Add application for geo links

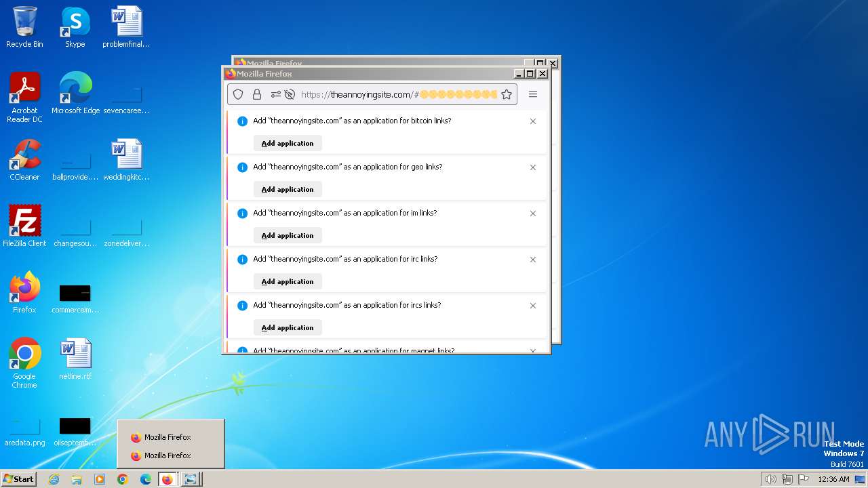[288, 189]
